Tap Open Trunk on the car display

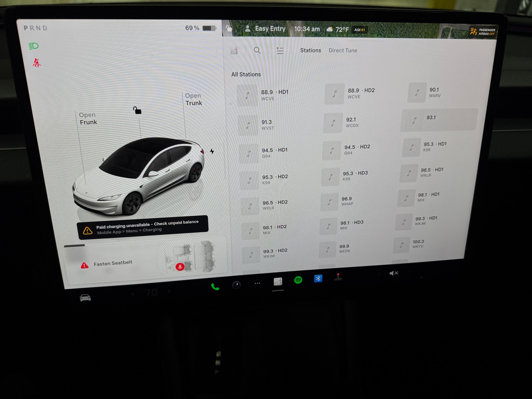click(x=193, y=99)
